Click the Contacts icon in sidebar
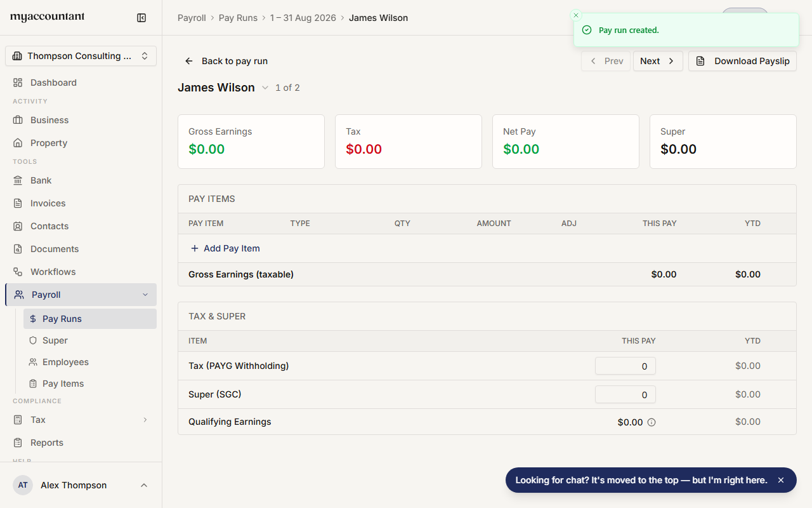 pyautogui.click(x=18, y=226)
